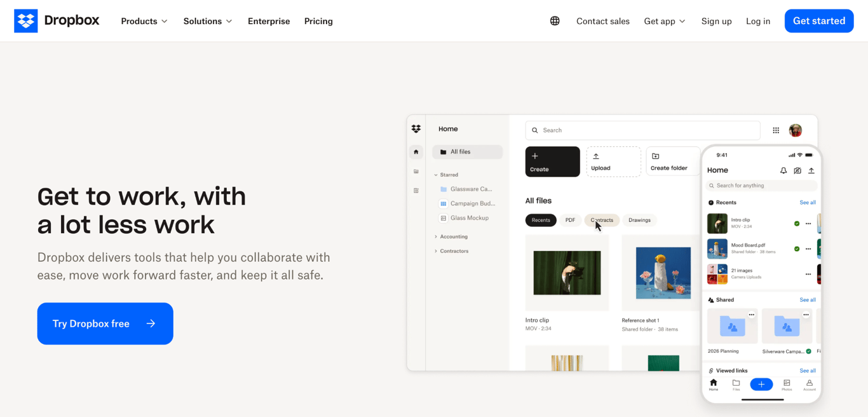Click the phone's Search for anything field
The width and height of the screenshot is (868, 417).
(x=761, y=186)
